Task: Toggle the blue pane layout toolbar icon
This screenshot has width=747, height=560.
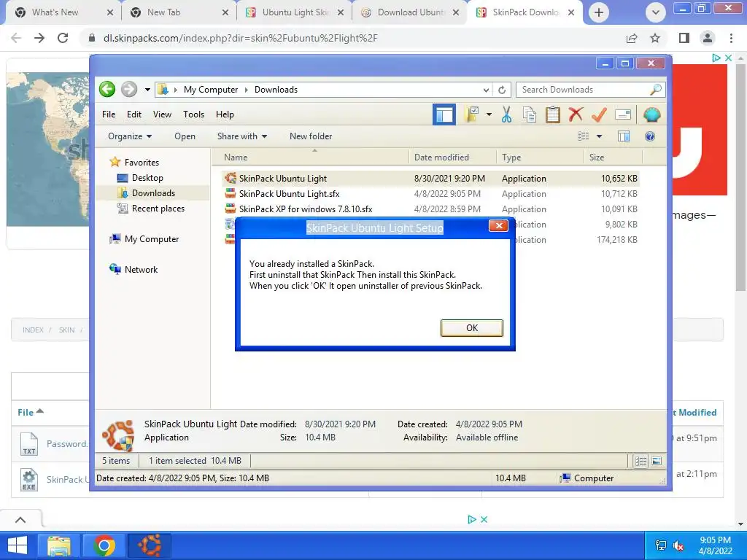Action: tap(444, 114)
